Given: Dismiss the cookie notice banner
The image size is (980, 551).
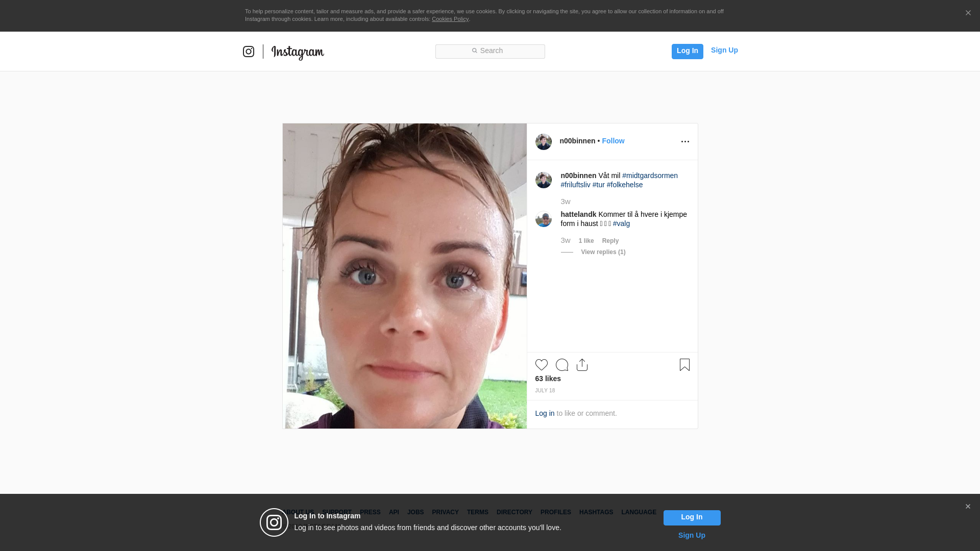Looking at the screenshot, I should (968, 13).
